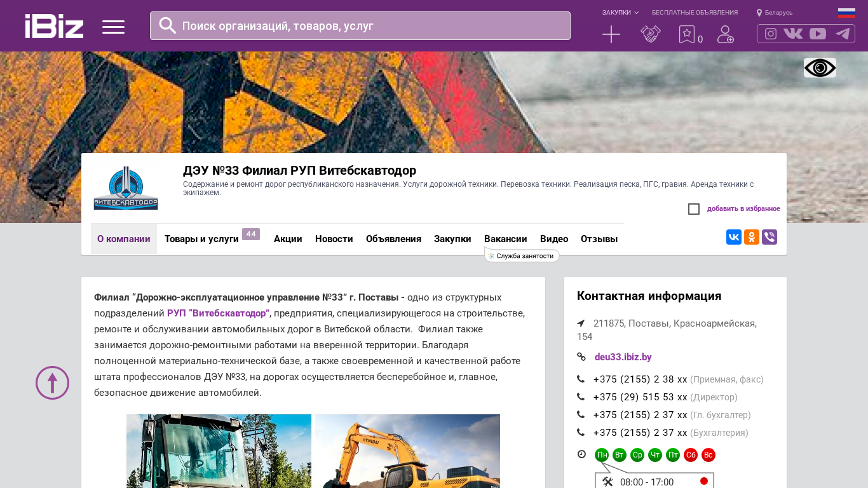Open the Акции tab

(288, 239)
